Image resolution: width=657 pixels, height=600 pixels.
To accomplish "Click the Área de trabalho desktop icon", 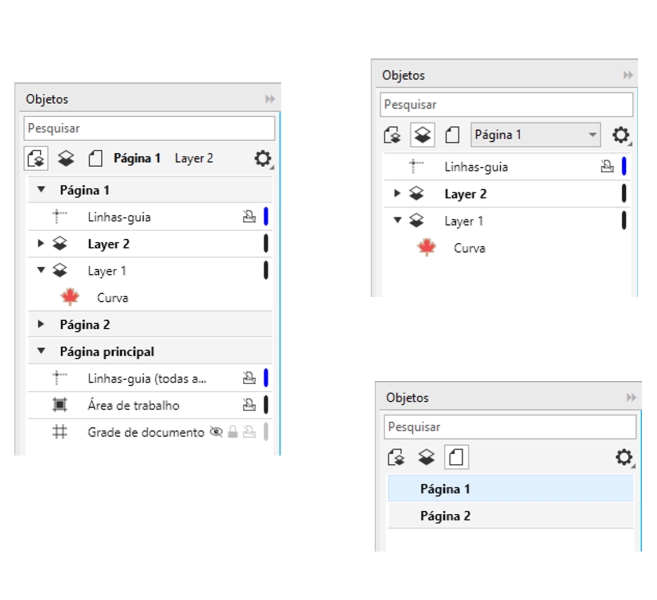I will click(60, 405).
